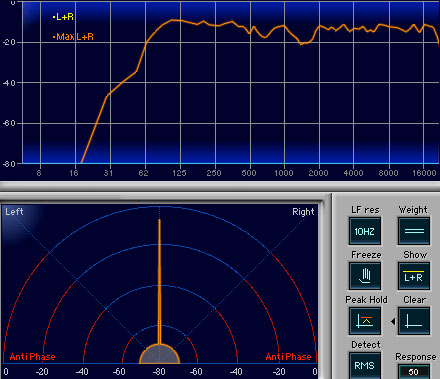Change Detect mode RMS button
Screen dimensions: 440x379
pos(365,366)
